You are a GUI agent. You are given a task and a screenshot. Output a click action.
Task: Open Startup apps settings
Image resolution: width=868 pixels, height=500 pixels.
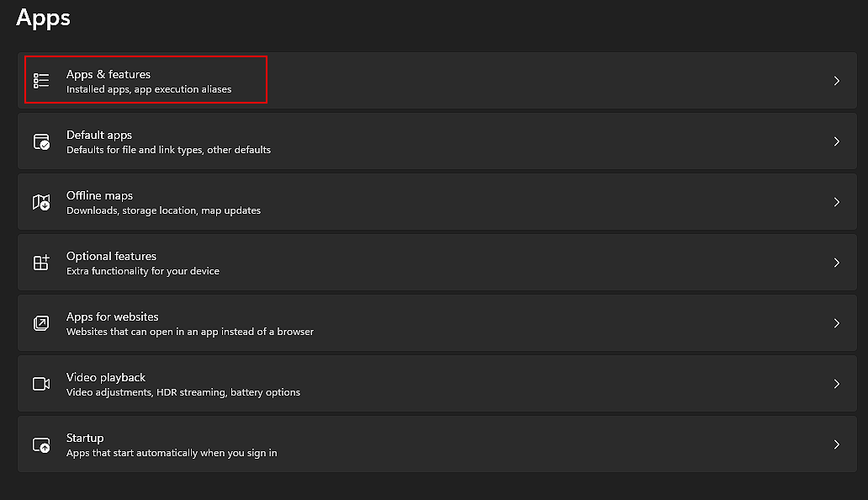(336, 444)
